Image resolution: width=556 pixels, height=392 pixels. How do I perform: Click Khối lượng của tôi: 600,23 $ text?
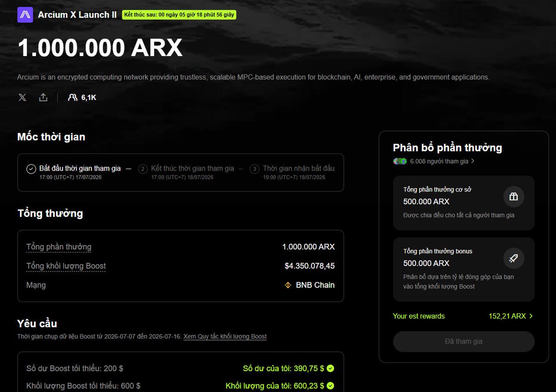274,386
